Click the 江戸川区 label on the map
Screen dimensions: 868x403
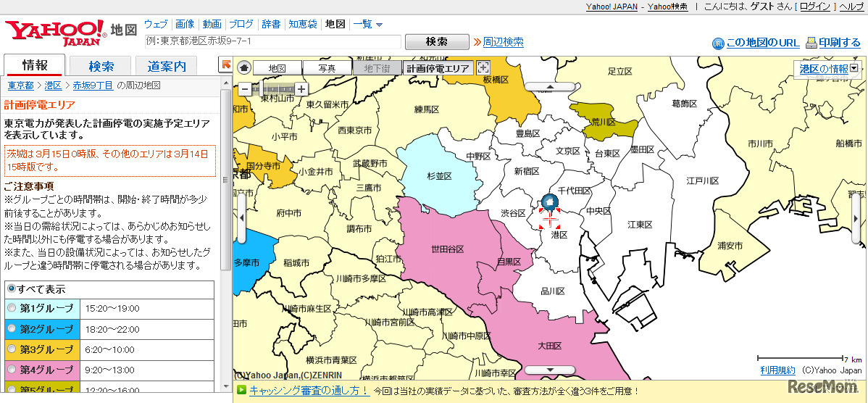click(703, 180)
